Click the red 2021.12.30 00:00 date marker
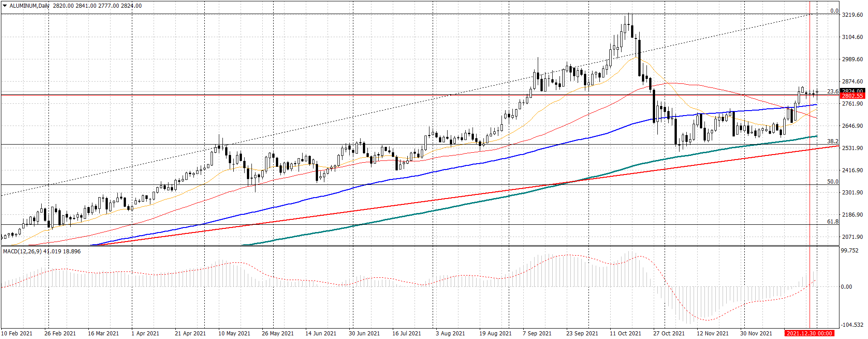Viewport: 868px width, 339px height. pyautogui.click(x=809, y=333)
